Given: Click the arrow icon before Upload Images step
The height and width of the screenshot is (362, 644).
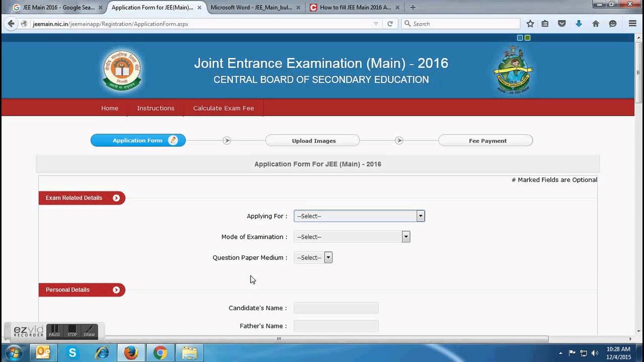Looking at the screenshot, I should point(227,141).
